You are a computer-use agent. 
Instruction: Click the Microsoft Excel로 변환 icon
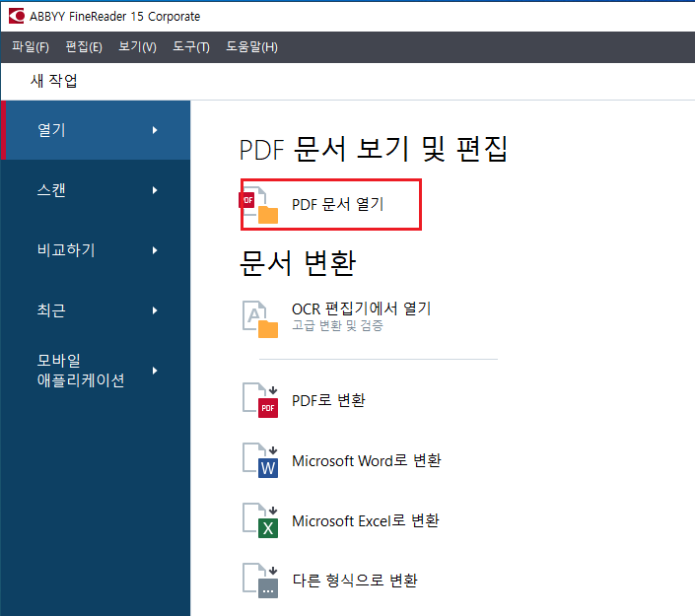click(x=260, y=520)
